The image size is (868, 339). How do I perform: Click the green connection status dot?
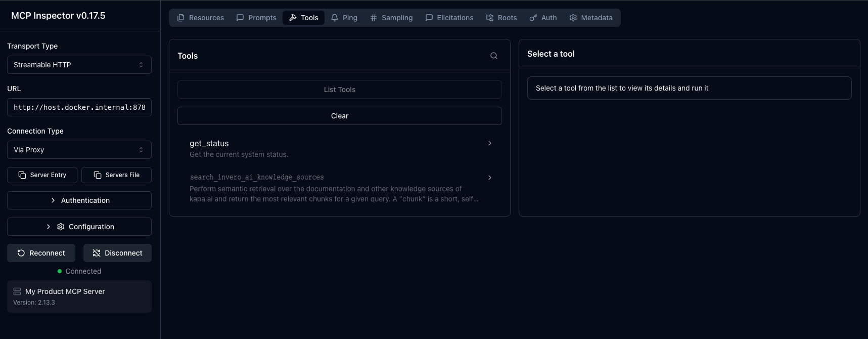pos(60,271)
